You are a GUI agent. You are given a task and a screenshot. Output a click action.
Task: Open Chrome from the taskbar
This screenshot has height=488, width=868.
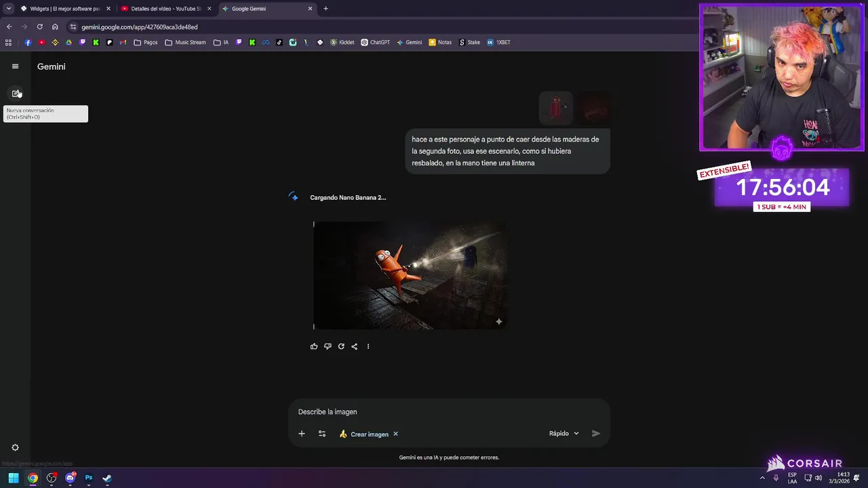[x=33, y=478]
